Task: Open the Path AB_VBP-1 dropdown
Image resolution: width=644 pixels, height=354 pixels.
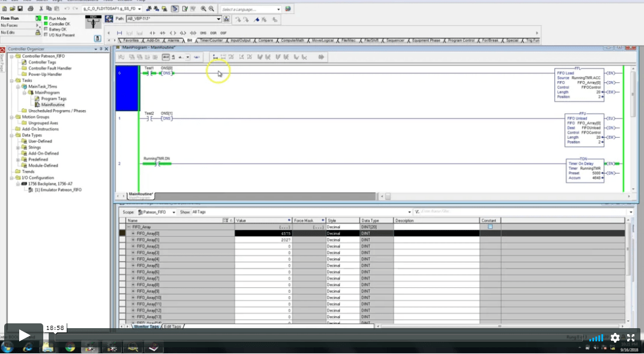Action: click(219, 19)
